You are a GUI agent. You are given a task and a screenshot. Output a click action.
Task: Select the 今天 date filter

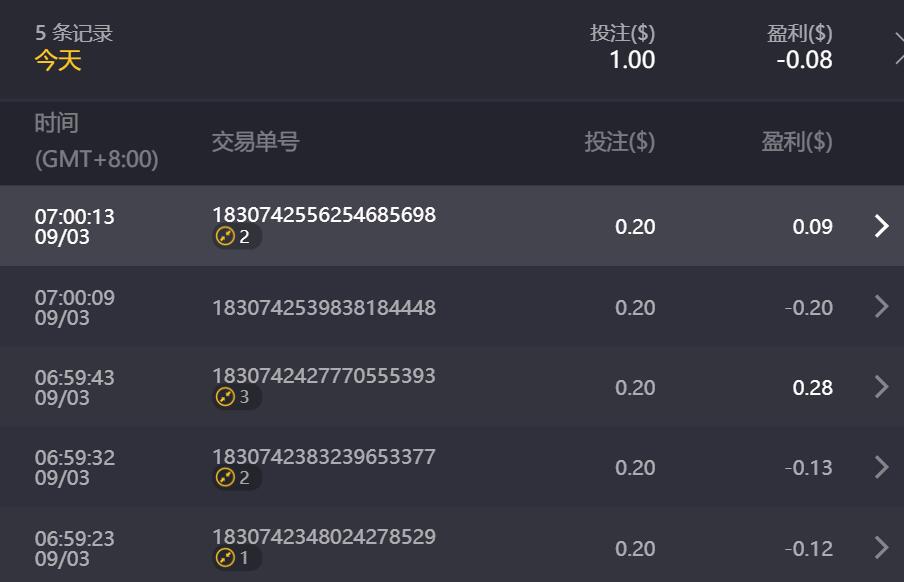point(58,61)
